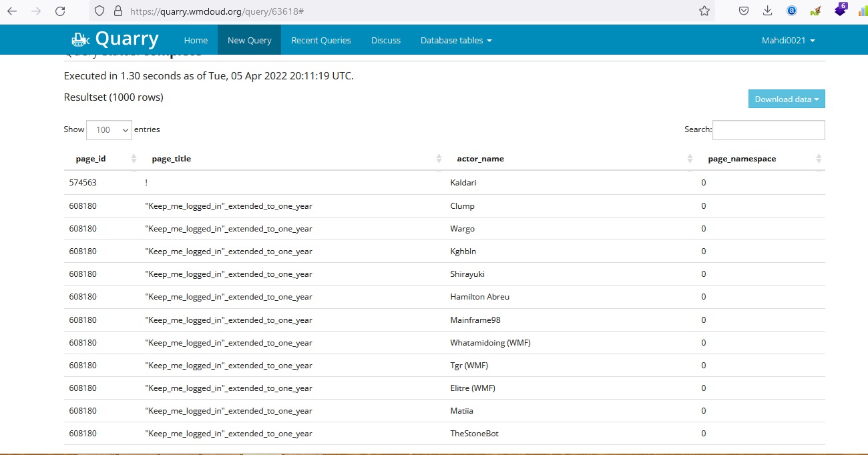Click the padlock site security icon
868x455 pixels.
118,11
